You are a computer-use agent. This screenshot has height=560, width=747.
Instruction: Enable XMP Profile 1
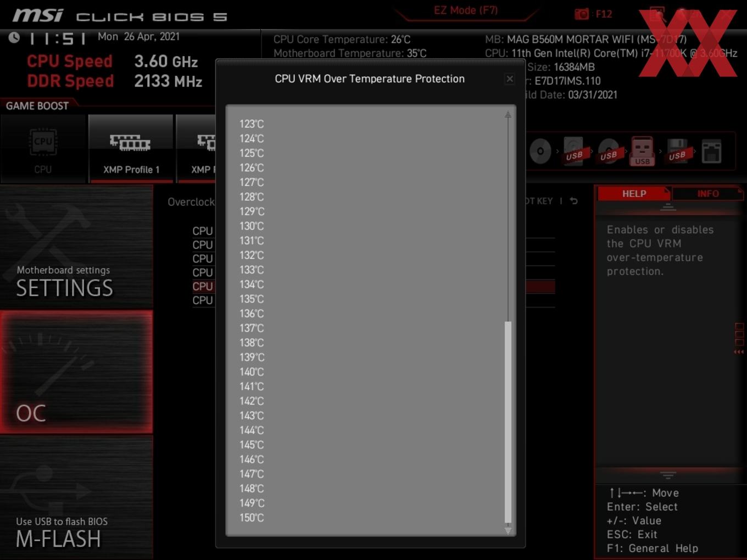pyautogui.click(x=131, y=149)
